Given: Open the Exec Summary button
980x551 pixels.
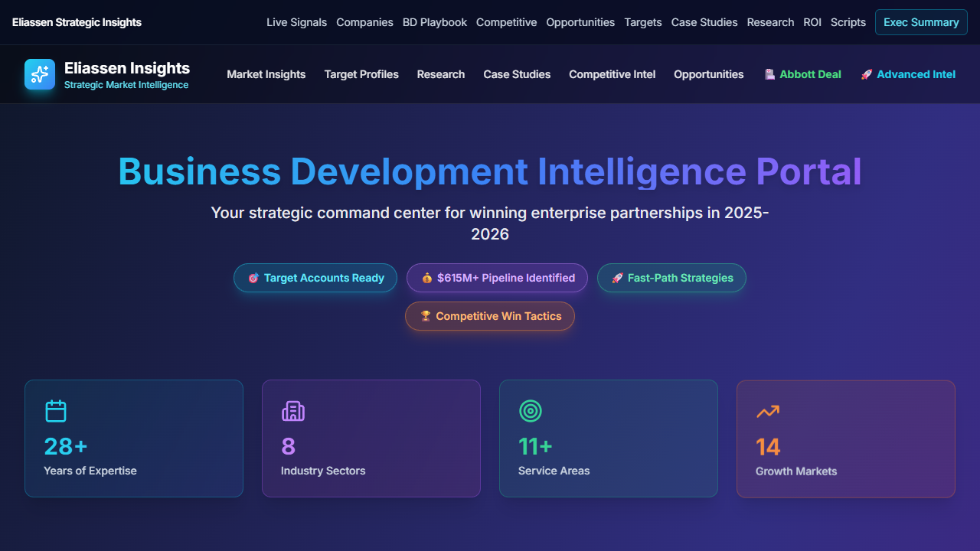Looking at the screenshot, I should pos(921,22).
